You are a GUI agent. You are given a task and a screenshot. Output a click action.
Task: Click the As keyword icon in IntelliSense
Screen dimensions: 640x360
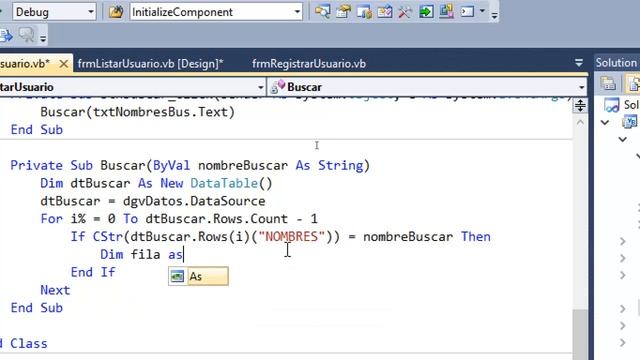tap(177, 276)
